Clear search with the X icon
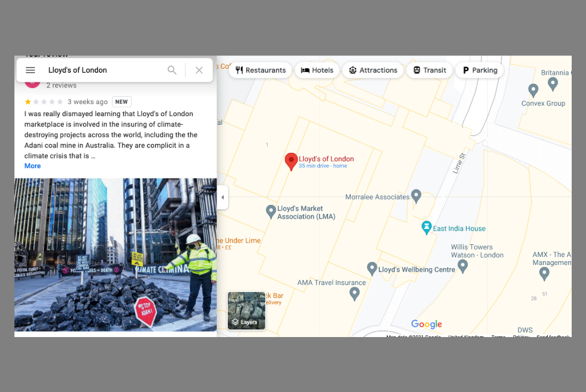Viewport: 586px width, 392px height. coord(199,70)
